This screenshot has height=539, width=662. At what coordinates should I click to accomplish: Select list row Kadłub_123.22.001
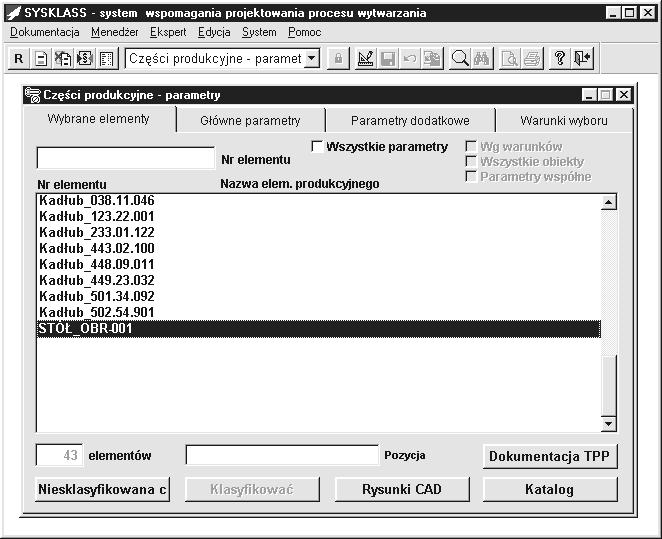[x=319, y=217]
